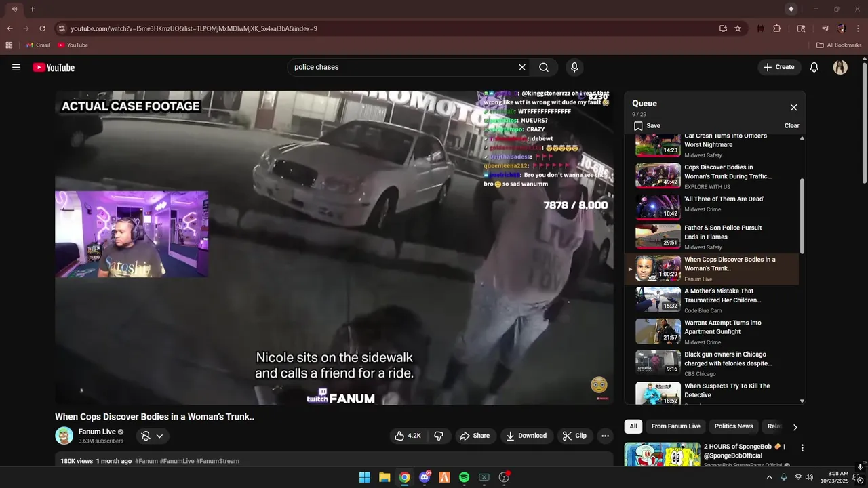Bookmark this page with star
This screenshot has width=868, height=488.
click(x=738, y=28)
